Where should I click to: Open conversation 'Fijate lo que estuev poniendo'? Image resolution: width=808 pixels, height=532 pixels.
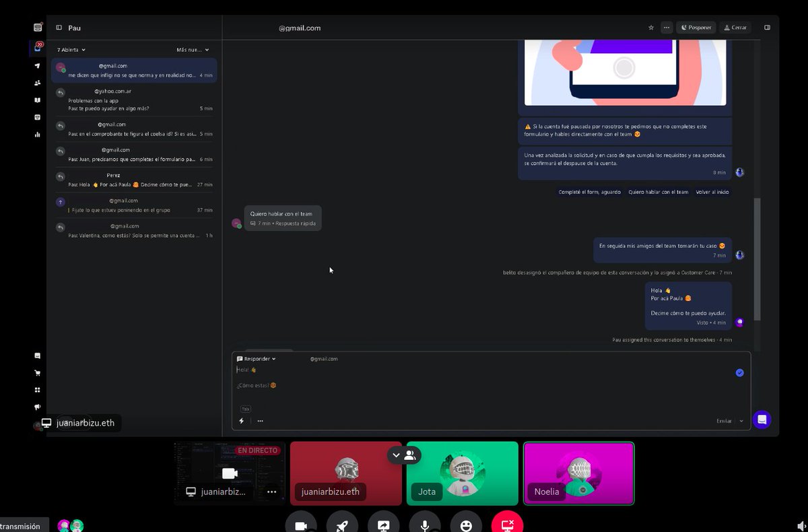[134, 205]
